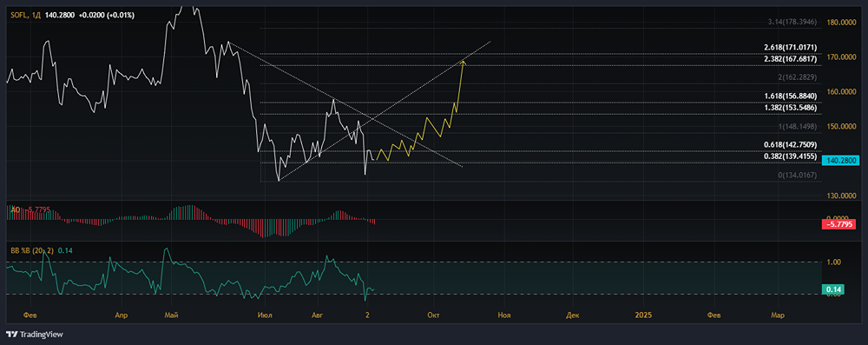The width and height of the screenshot is (868, 345).
Task: Click the green 0.14 value tag on axis
Action: coord(833,289)
